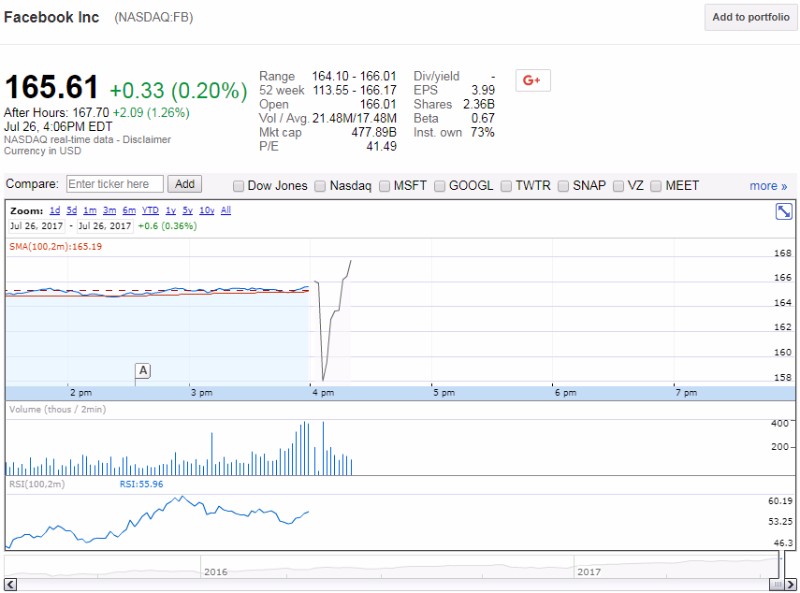Click the 2016 label in overview timeline

click(215, 572)
